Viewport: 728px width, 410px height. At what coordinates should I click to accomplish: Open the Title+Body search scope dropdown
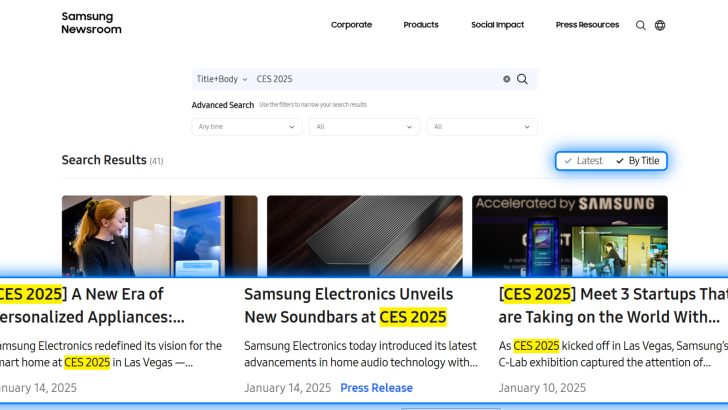click(222, 79)
